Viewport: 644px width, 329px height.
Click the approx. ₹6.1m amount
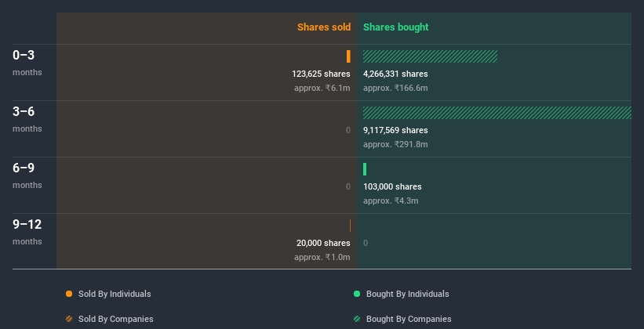click(x=322, y=88)
